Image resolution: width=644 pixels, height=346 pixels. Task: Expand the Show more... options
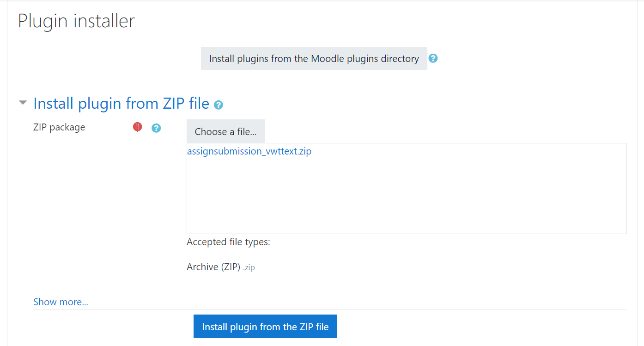[61, 302]
